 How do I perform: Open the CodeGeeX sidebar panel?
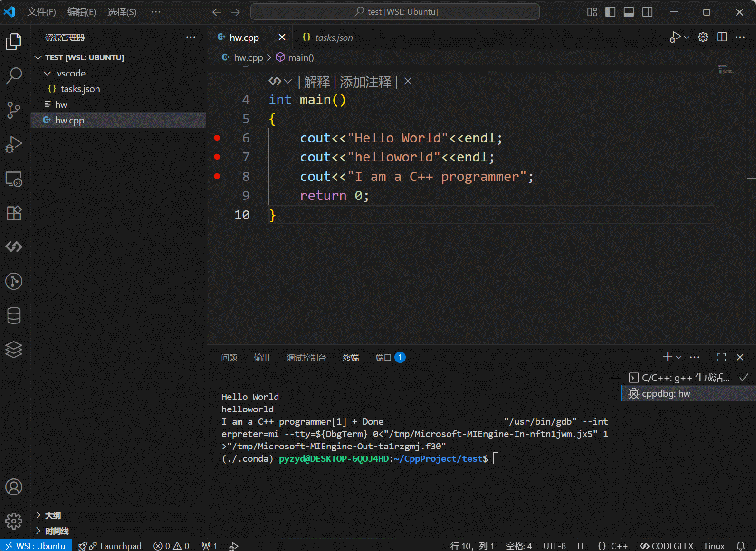coord(14,247)
